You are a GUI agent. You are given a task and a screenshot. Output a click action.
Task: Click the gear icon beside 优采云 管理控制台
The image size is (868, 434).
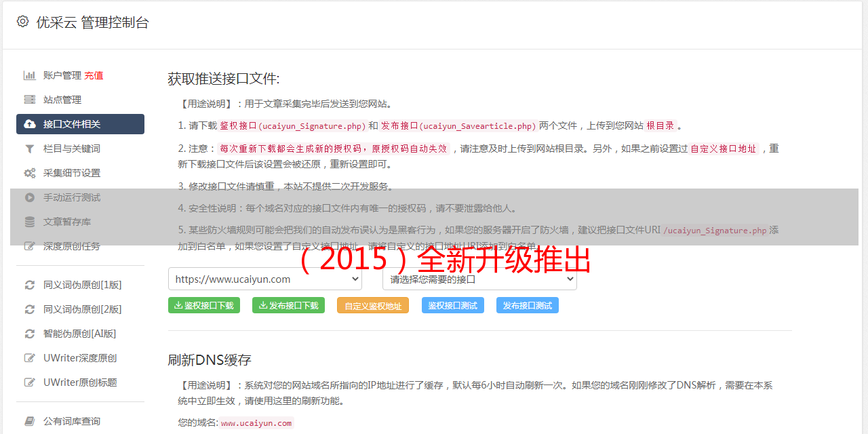tap(22, 22)
